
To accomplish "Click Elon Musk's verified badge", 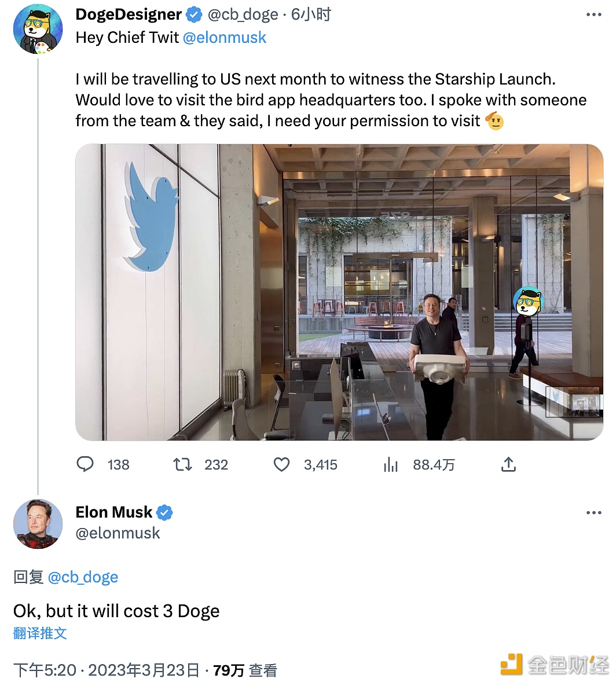I will coord(165,512).
